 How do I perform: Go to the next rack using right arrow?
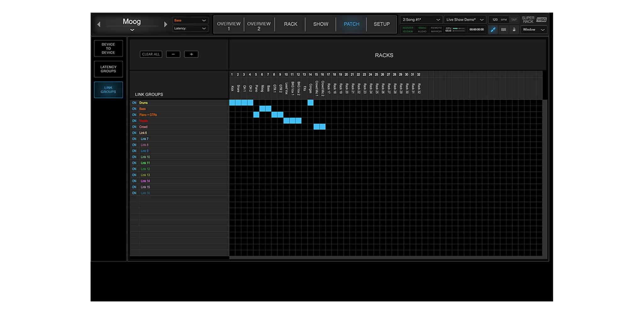point(166,24)
